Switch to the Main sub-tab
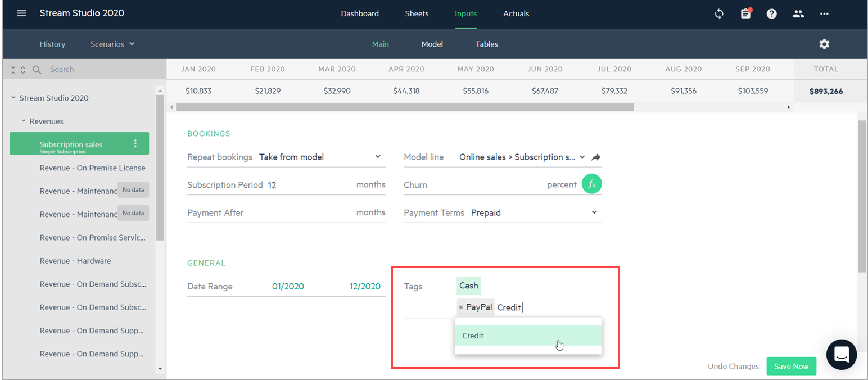868x380 pixels. pos(381,44)
